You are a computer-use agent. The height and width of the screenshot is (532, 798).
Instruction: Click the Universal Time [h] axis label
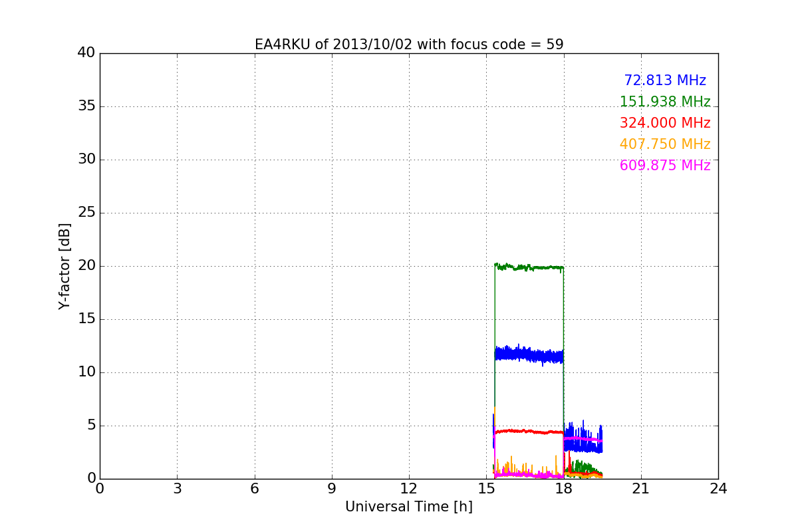(x=409, y=507)
